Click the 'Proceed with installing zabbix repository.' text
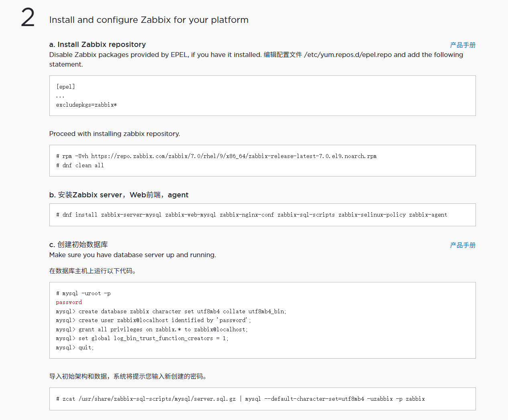Screen dimensions: 508x420 click(x=115, y=134)
